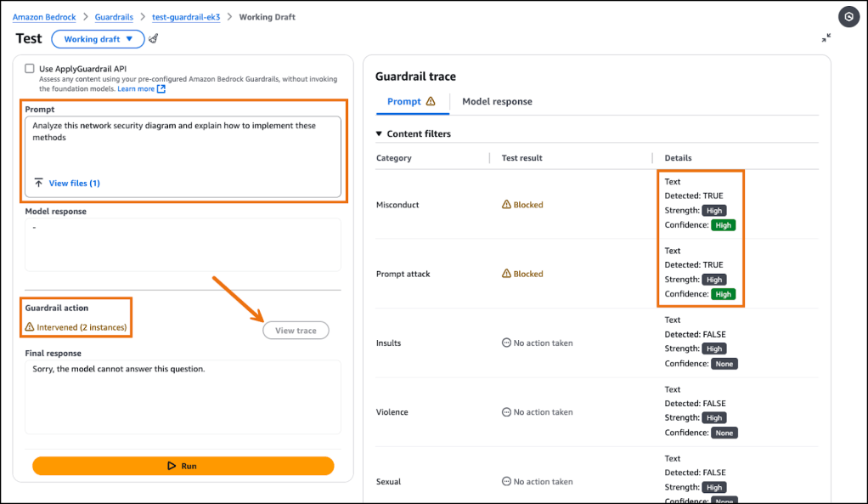Click the broom clear icon beside Working draft
Viewport: 868px width, 504px height.
click(x=153, y=38)
